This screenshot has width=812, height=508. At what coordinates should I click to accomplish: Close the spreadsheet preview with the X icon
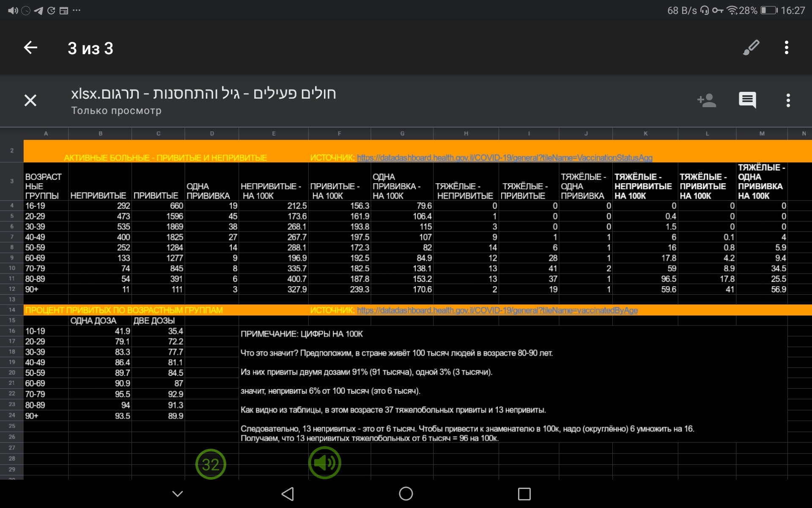coord(30,100)
